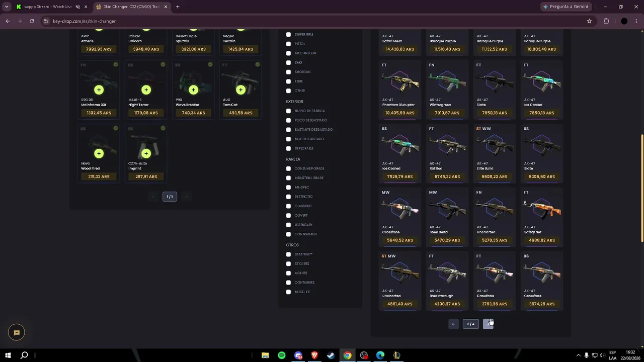Open the tab search dropdown arrow
The image size is (644, 362).
pos(7,7)
